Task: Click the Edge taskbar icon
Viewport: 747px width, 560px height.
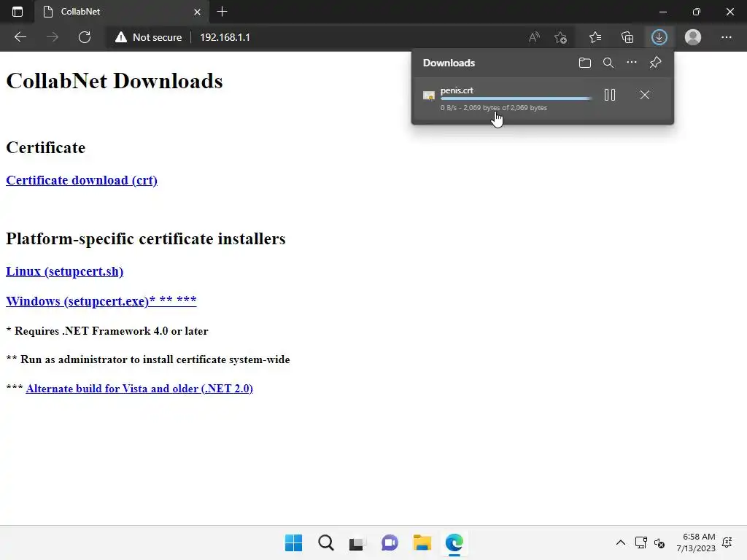Action: pos(454,542)
